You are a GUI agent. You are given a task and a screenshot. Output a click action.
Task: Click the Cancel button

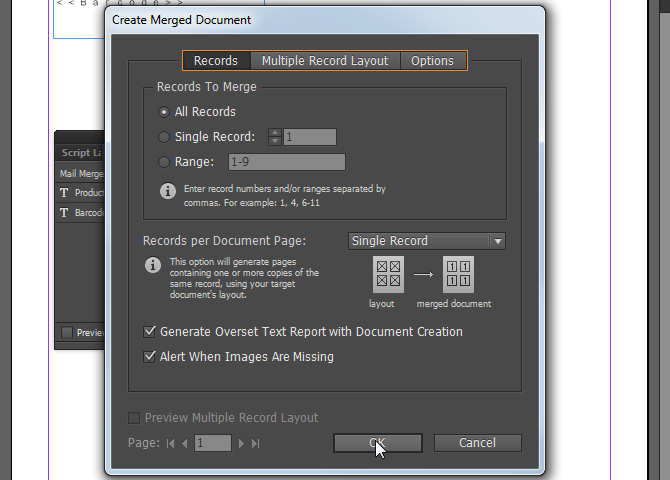[478, 443]
